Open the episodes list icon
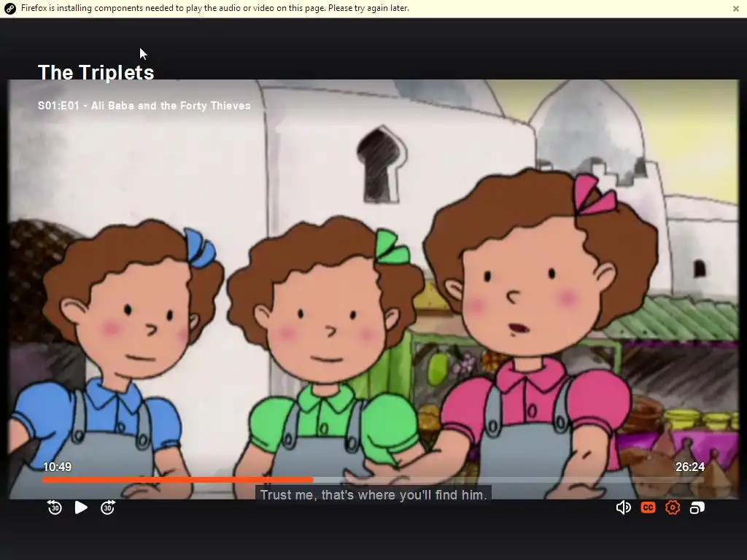This screenshot has height=560, width=747. click(x=697, y=508)
